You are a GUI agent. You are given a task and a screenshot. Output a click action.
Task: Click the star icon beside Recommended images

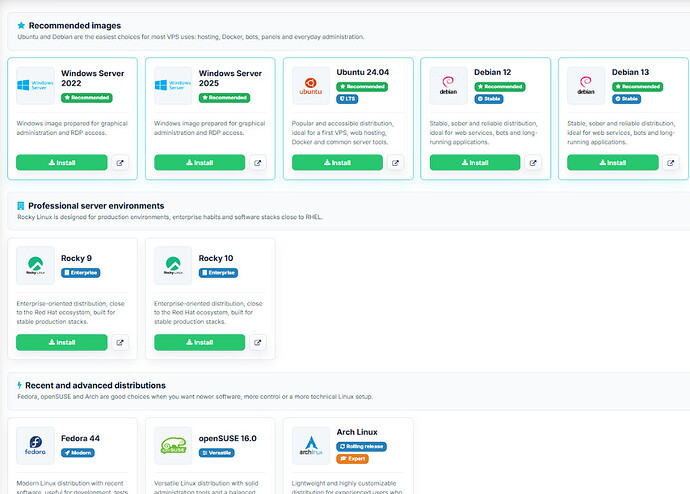pos(21,26)
